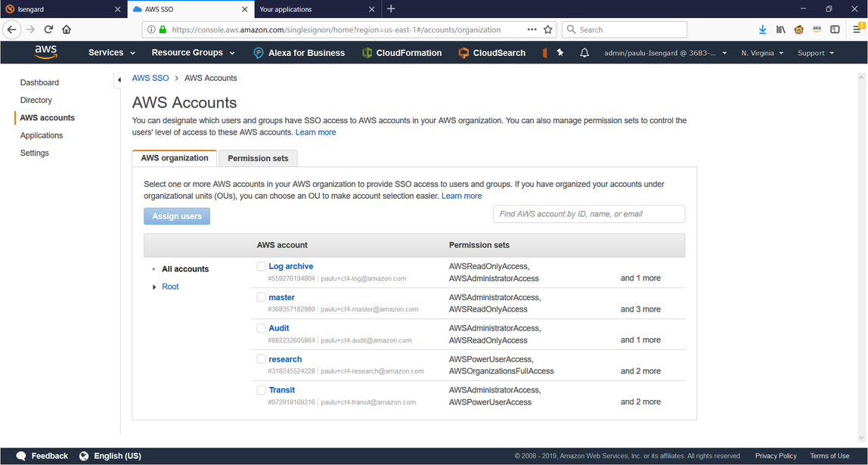Check the master account checkbox
The image size is (868, 465).
[x=262, y=297]
